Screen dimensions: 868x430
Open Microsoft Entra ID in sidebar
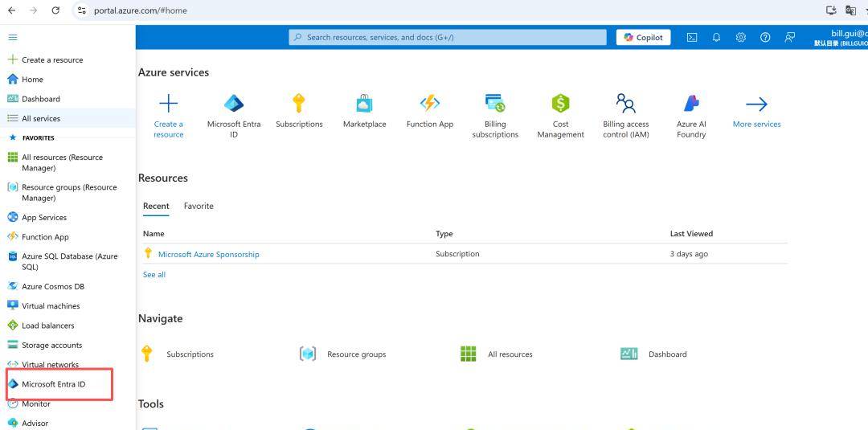point(47,384)
